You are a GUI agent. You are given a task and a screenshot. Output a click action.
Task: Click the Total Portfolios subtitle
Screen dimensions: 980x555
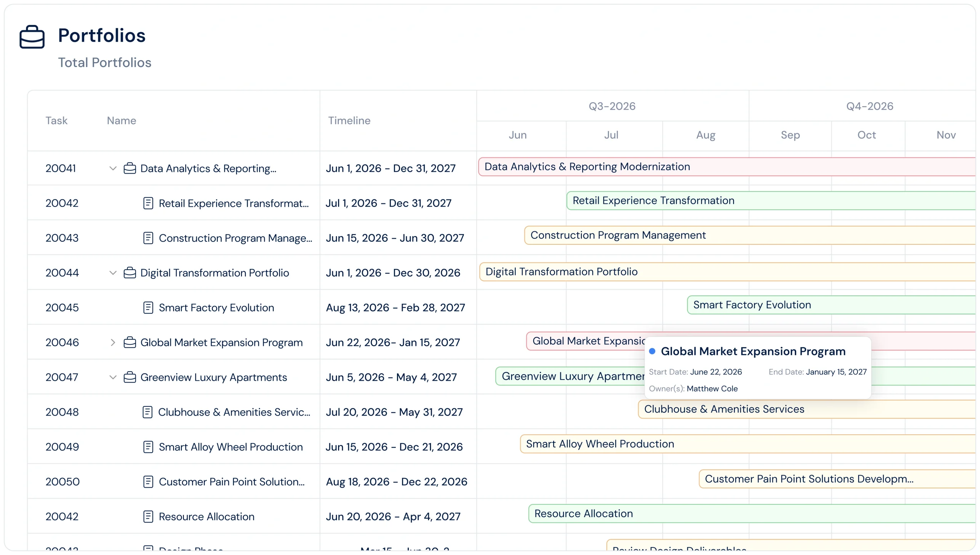point(105,62)
